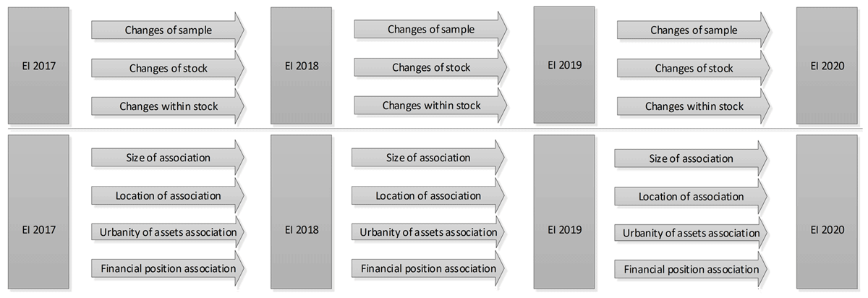Click 'Changes within stock' arrow between EI 2018 and 2019
The height and width of the screenshot is (298, 868).
tap(430, 106)
